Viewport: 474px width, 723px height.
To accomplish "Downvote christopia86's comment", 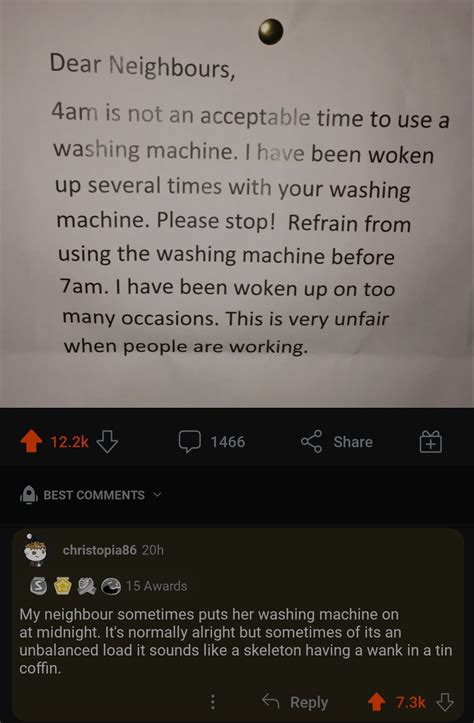I will (x=445, y=702).
